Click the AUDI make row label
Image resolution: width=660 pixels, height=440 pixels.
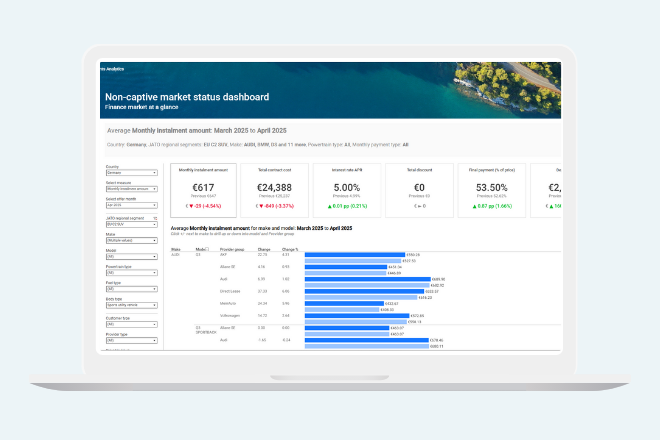[176, 255]
